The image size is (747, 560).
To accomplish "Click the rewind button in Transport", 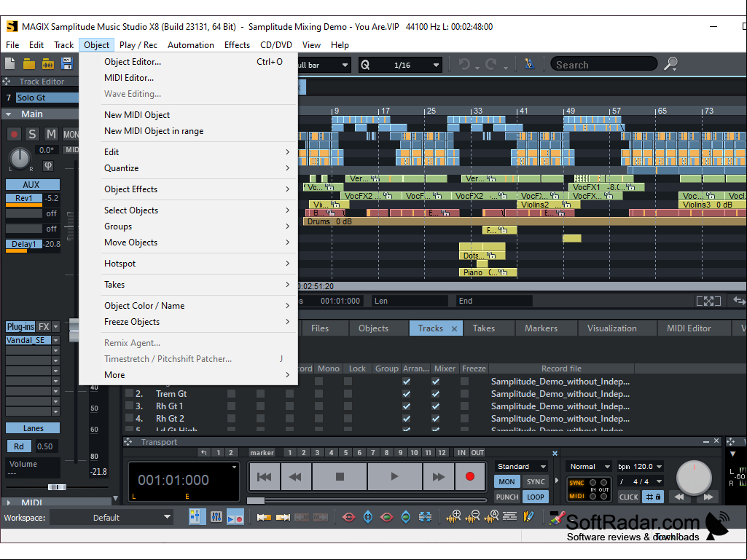I will (295, 476).
